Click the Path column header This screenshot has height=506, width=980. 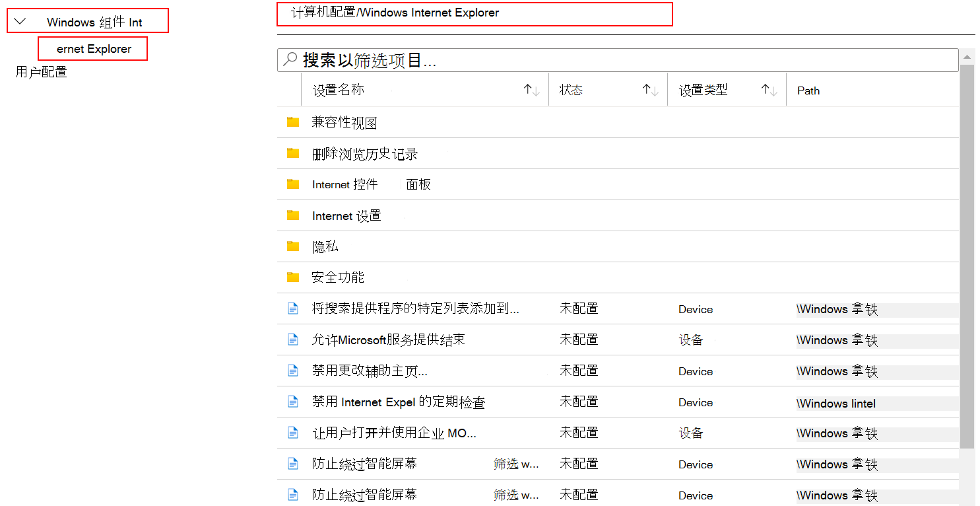(x=808, y=90)
